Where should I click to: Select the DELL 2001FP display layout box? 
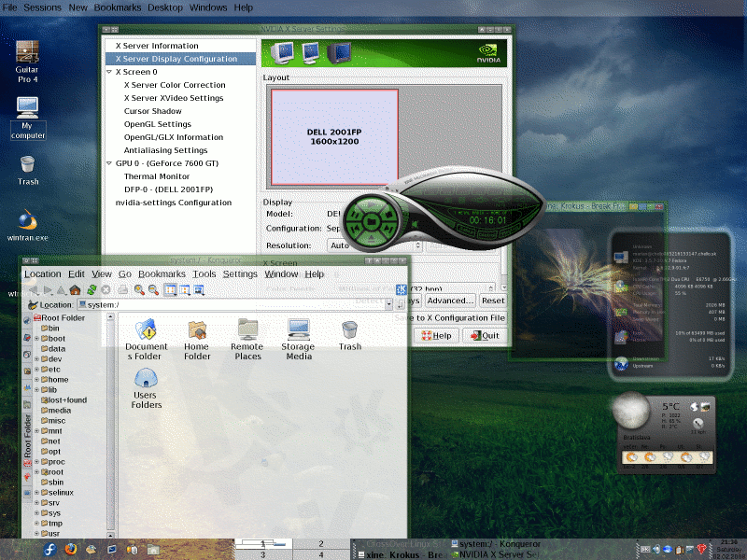334,136
